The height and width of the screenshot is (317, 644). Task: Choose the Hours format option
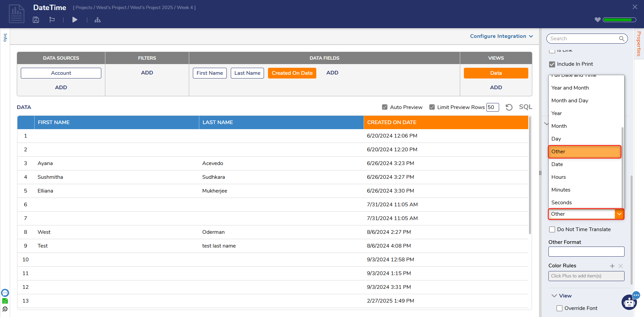click(558, 177)
